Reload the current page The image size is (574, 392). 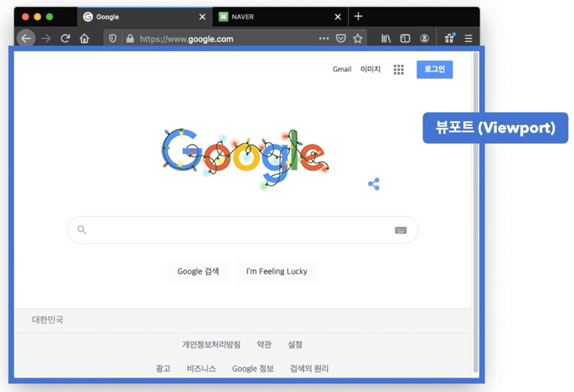click(x=65, y=39)
